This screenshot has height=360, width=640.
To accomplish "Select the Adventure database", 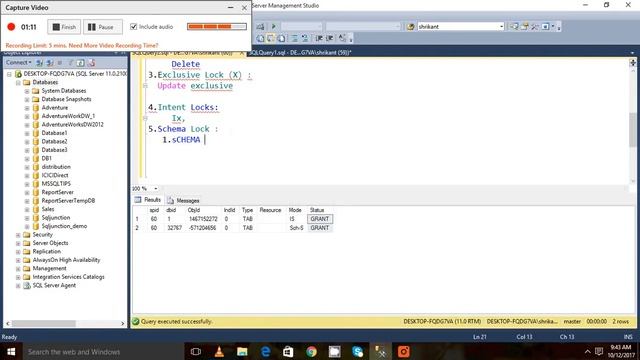I will (x=55, y=108).
